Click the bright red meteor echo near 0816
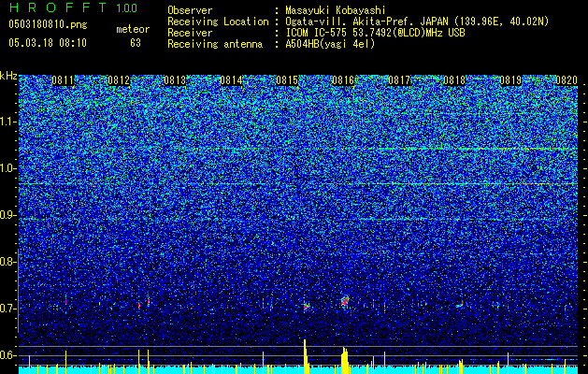The height and width of the screenshot is (374, 588). tap(345, 301)
